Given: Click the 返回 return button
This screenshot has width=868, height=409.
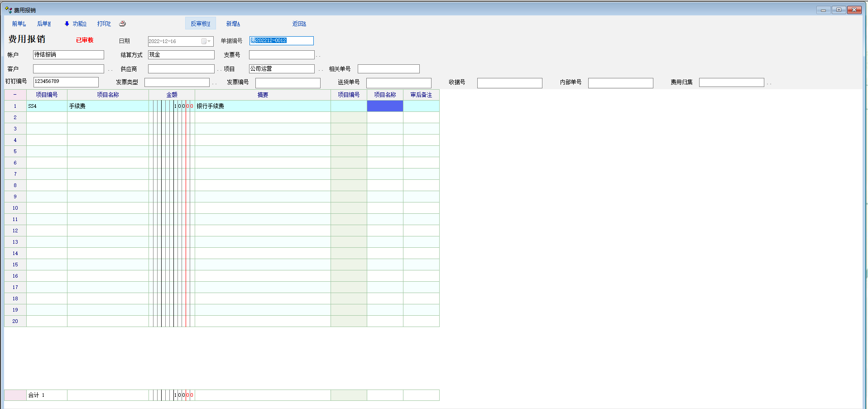Looking at the screenshot, I should (x=299, y=24).
